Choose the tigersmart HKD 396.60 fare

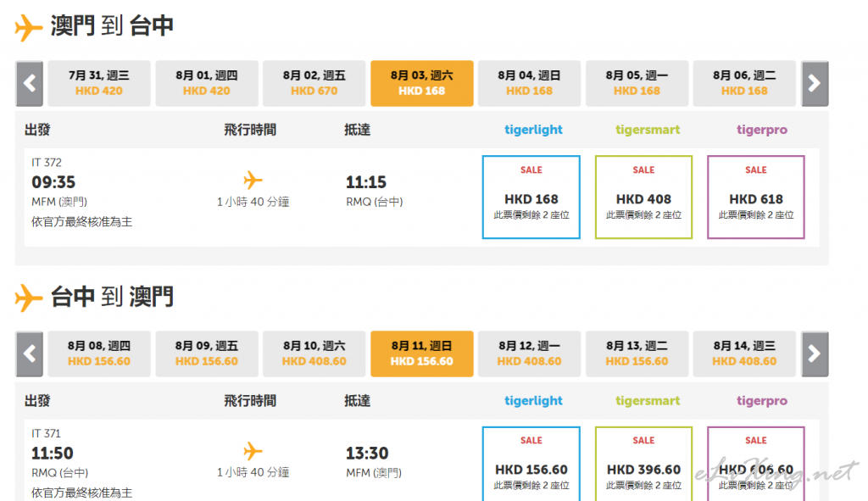click(x=644, y=464)
